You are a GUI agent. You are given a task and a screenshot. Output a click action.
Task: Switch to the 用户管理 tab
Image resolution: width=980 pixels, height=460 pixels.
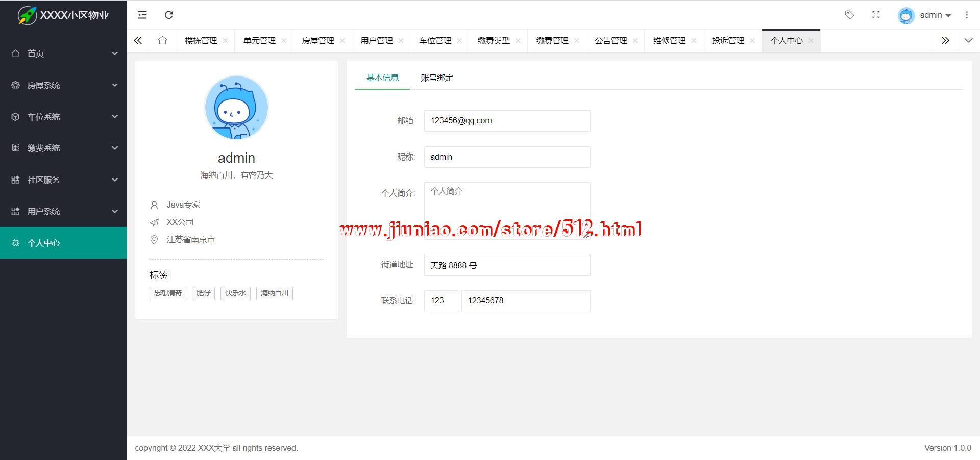pyautogui.click(x=376, y=41)
